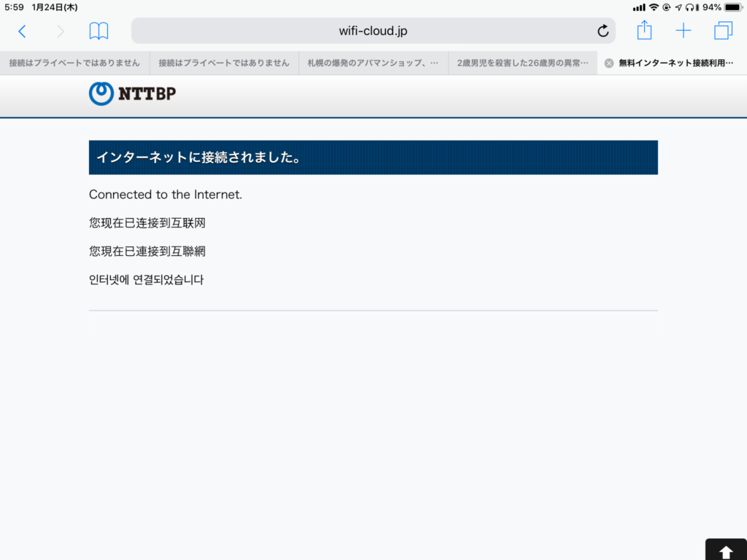Open the share sheet icon
Image resolution: width=747 pixels, height=560 pixels.
click(x=644, y=30)
